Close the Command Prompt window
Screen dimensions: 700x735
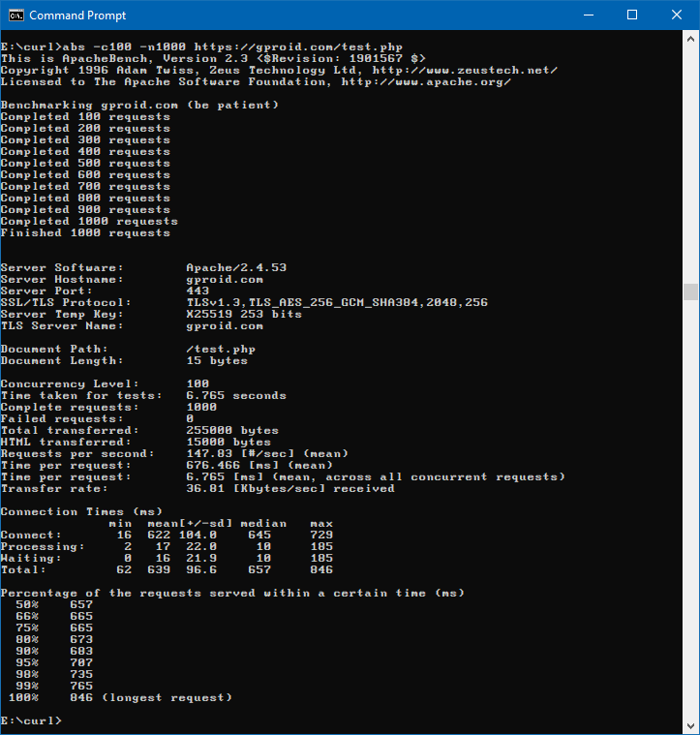tap(677, 15)
